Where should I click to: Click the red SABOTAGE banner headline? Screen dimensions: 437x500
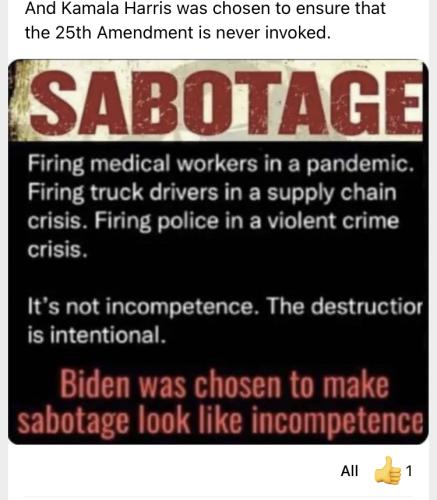(225, 102)
